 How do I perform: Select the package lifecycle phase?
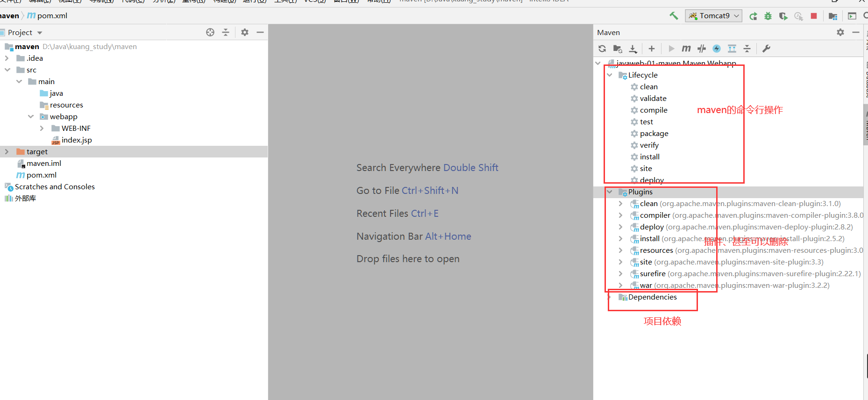point(649,134)
